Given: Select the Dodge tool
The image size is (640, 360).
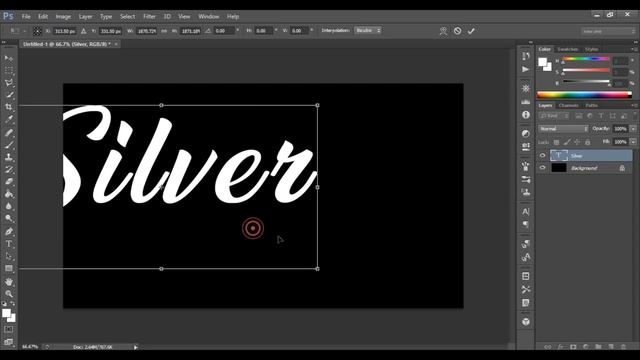Looking at the screenshot, I should (x=9, y=218).
